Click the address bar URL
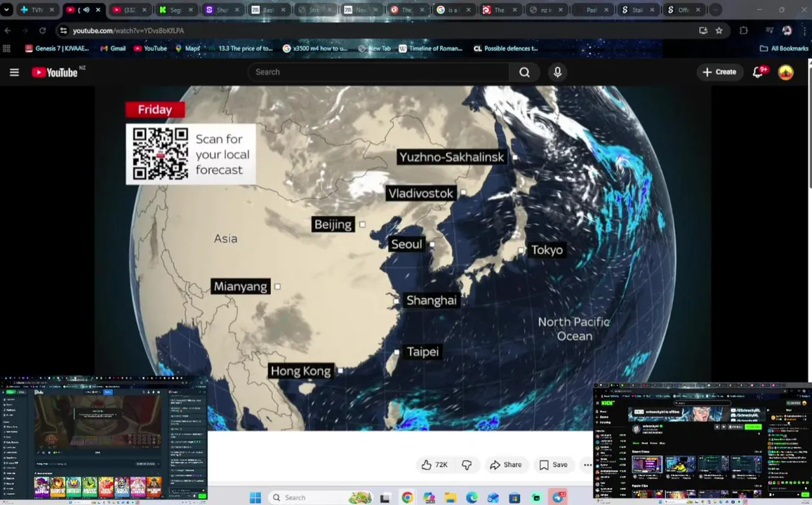The image size is (812, 505). pyautogui.click(x=128, y=31)
